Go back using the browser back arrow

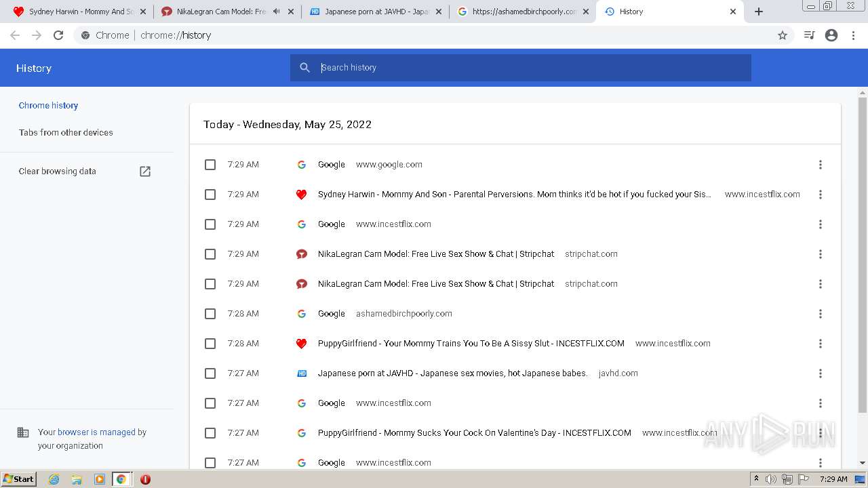point(15,35)
